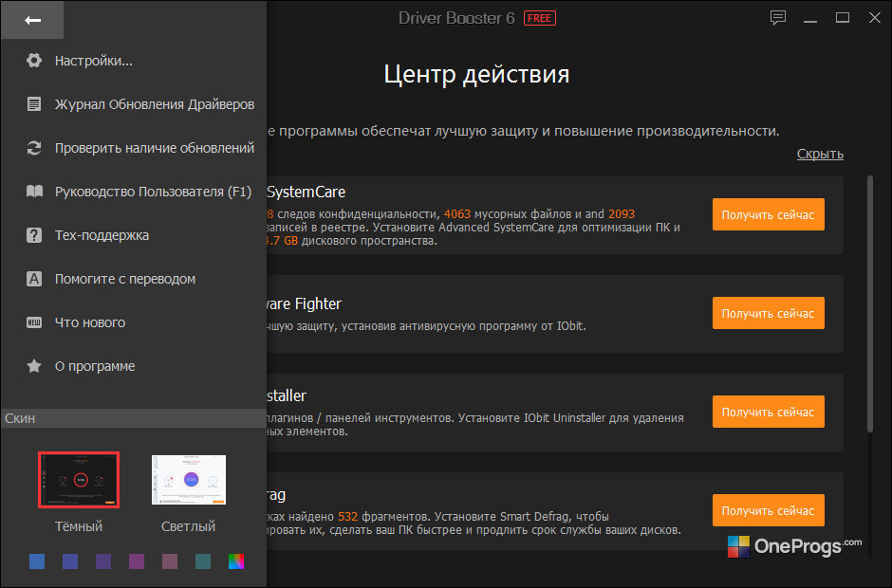
Task: Open the multicolor custom color picker swatch
Action: (x=236, y=561)
